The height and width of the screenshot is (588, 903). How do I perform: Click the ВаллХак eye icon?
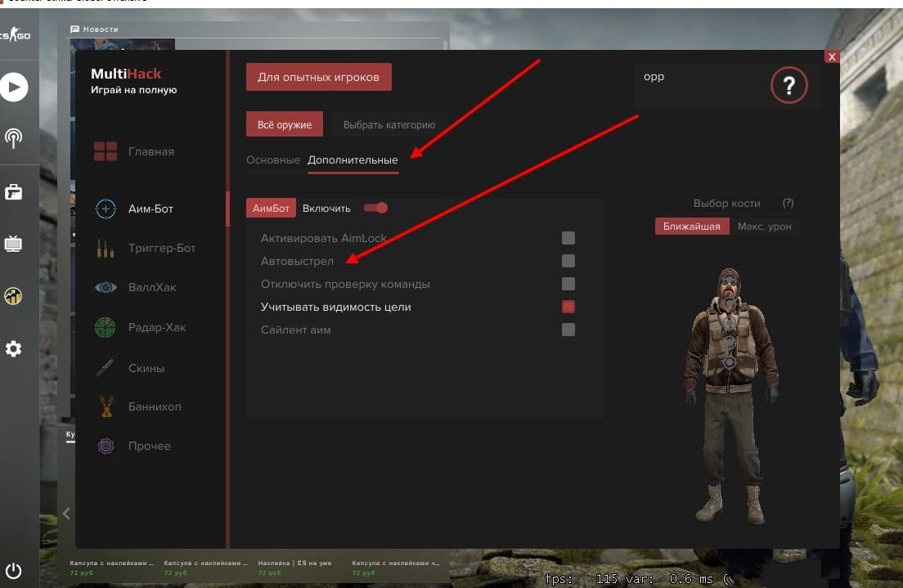(106, 287)
